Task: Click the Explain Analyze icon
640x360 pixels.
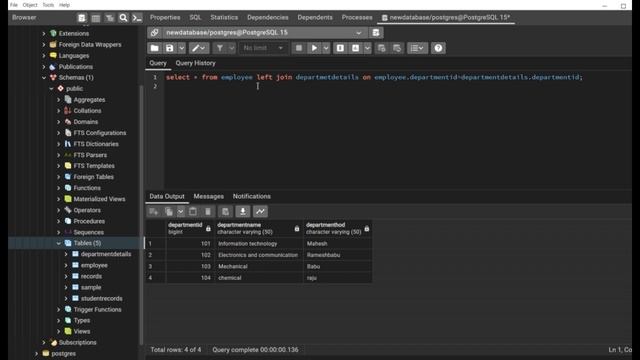Action: 356,48
